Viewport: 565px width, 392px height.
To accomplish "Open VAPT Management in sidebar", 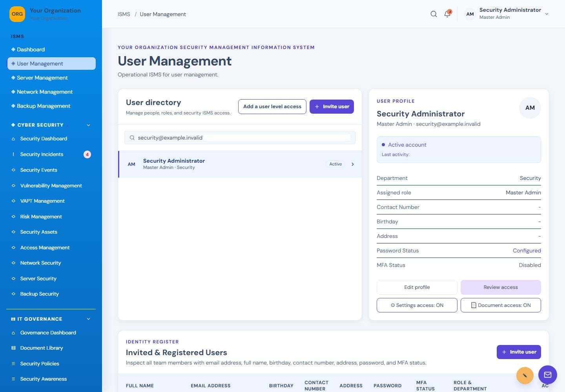I will coord(51,201).
